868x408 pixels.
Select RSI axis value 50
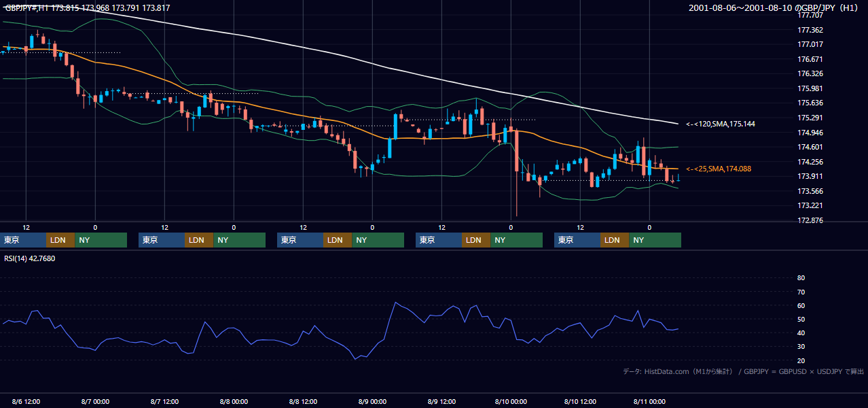[x=801, y=320]
